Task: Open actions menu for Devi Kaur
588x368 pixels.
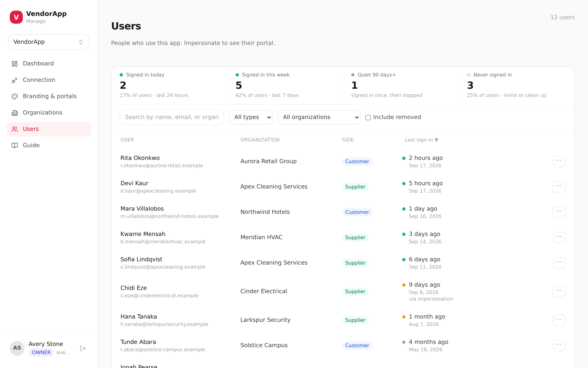Action: click(x=559, y=187)
